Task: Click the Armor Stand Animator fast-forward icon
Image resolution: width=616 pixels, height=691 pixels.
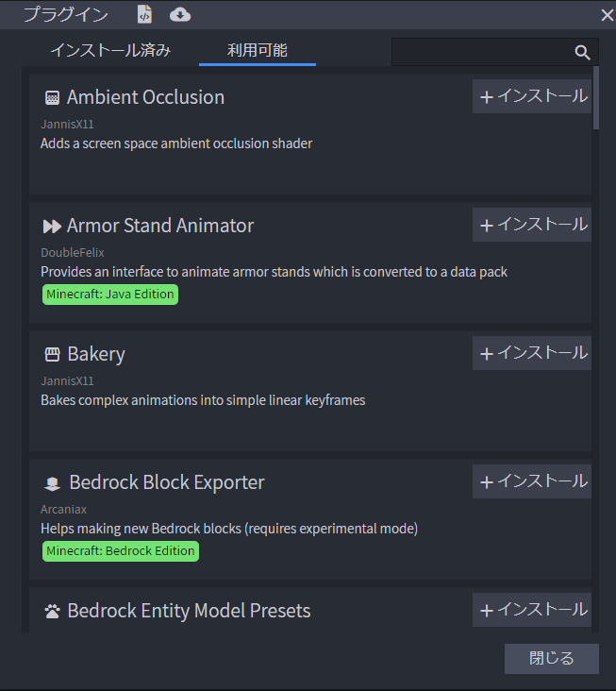Action: (52, 226)
